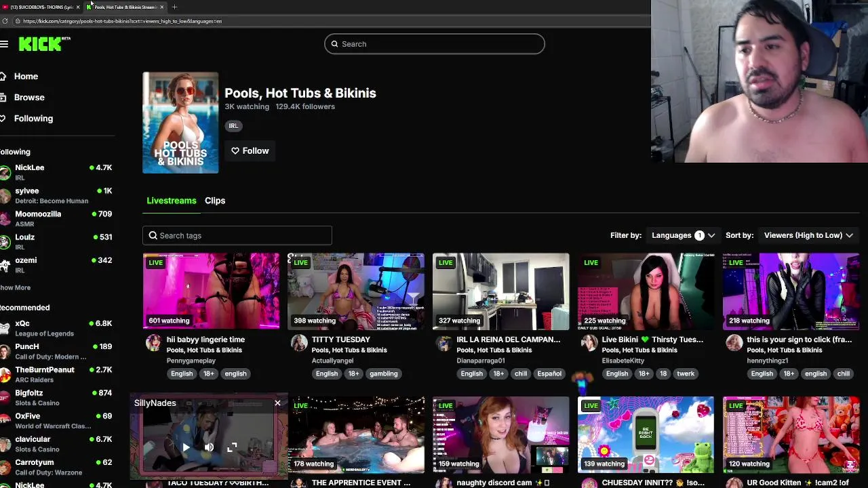This screenshot has height=488, width=868.
Task: Open the Languages filter dropdown
Action: pos(683,235)
